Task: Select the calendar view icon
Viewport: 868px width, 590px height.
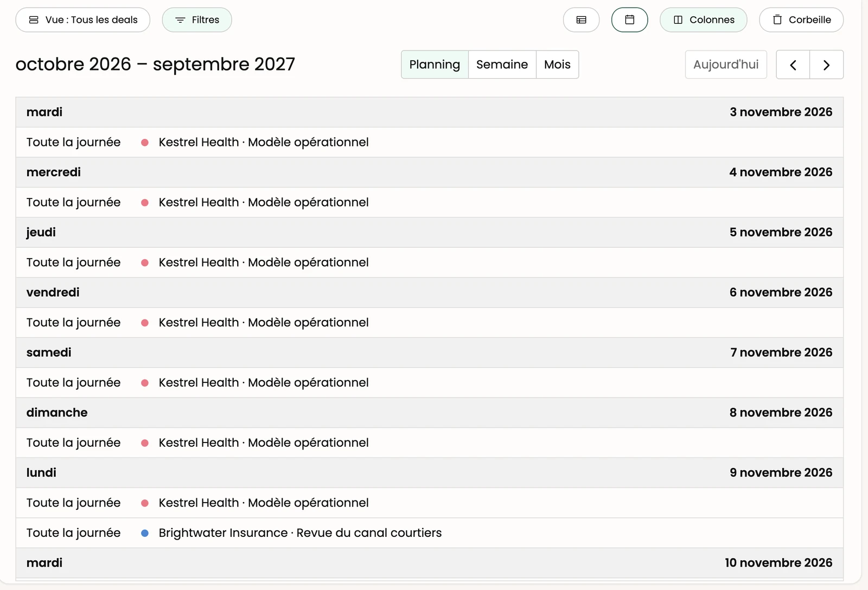Action: point(629,20)
